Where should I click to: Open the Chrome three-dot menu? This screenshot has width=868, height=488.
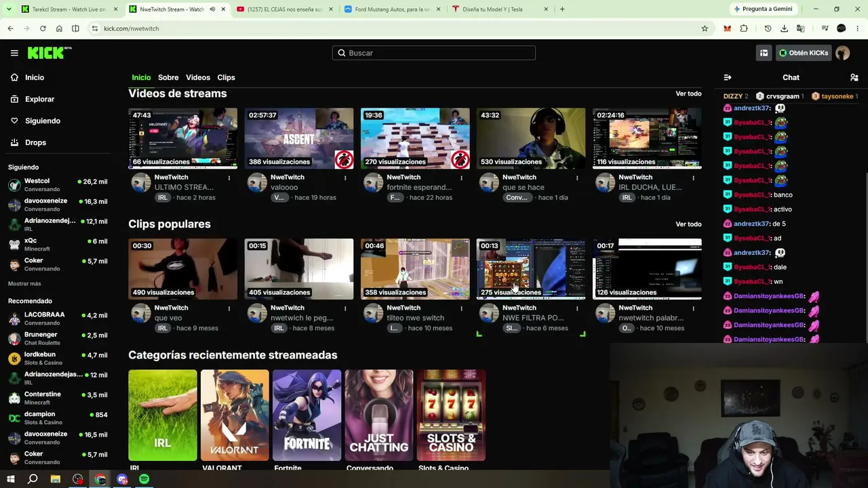tap(858, 28)
